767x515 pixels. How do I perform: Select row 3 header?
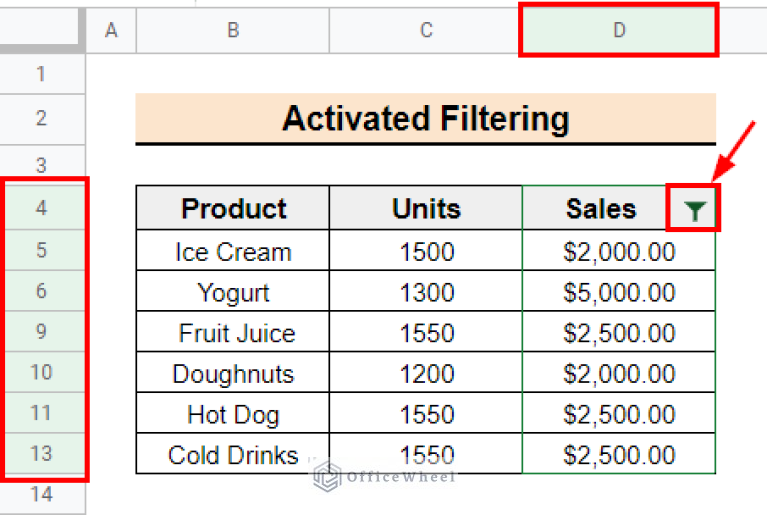click(42, 164)
